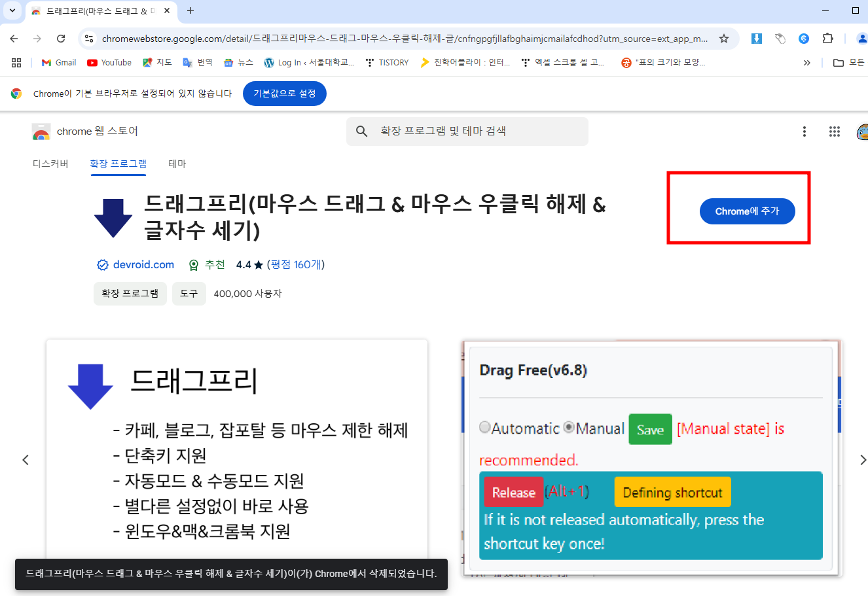Click the 드래그프리 blue arrow extension icon
Screen dimensions: 868x596
(x=113, y=218)
